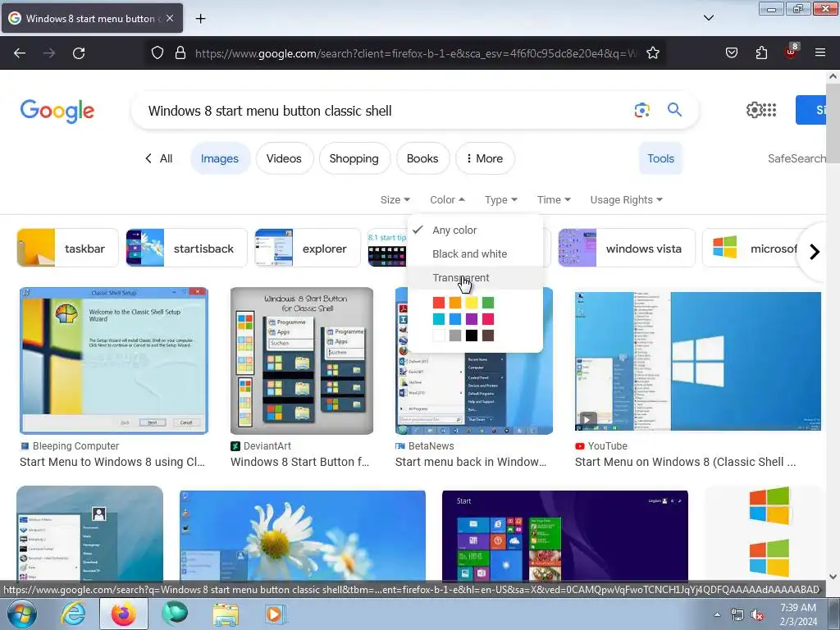Pick the purple color swatch
This screenshot has height=630, width=840.
[x=472, y=319]
